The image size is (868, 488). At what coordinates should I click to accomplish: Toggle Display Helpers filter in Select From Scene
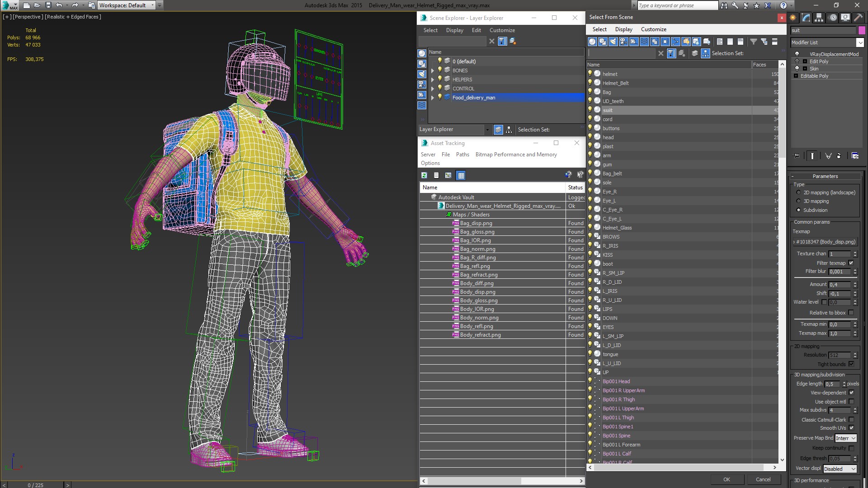point(634,42)
